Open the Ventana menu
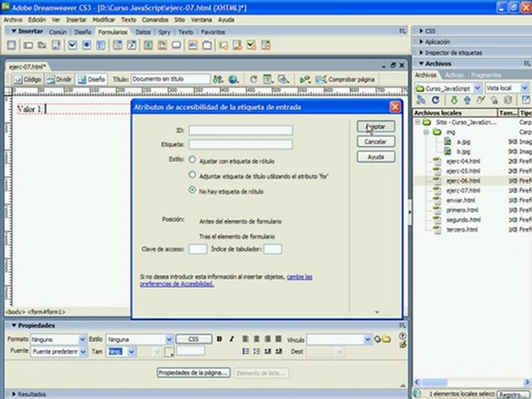This screenshot has width=532, height=399. tap(201, 20)
